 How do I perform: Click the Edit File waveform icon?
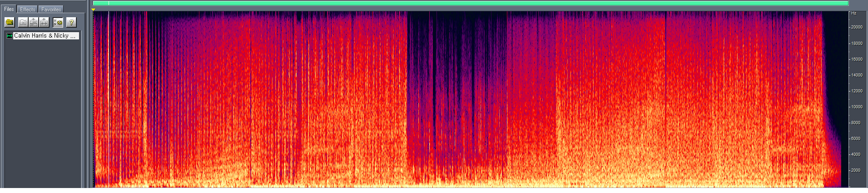coord(44,22)
